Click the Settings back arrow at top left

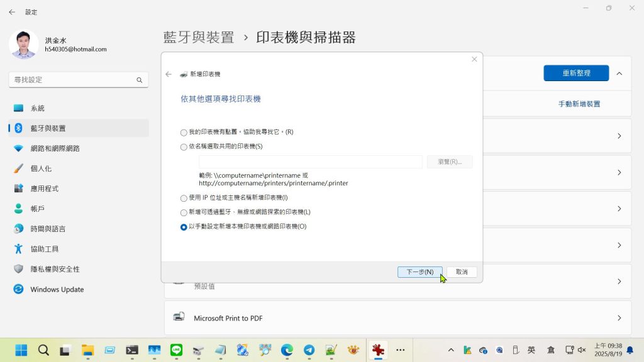(12, 12)
